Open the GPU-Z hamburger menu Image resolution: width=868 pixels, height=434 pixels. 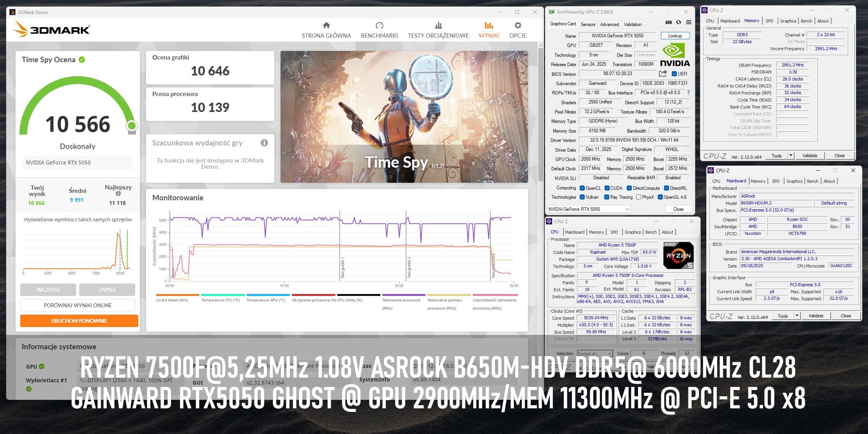[688, 23]
